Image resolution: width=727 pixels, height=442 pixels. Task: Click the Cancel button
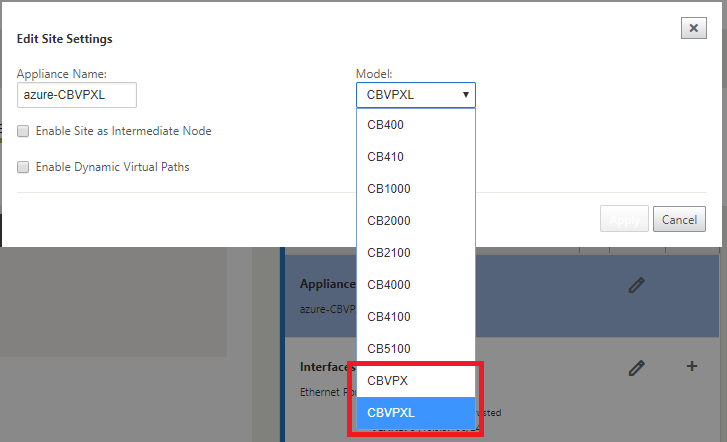pos(679,219)
